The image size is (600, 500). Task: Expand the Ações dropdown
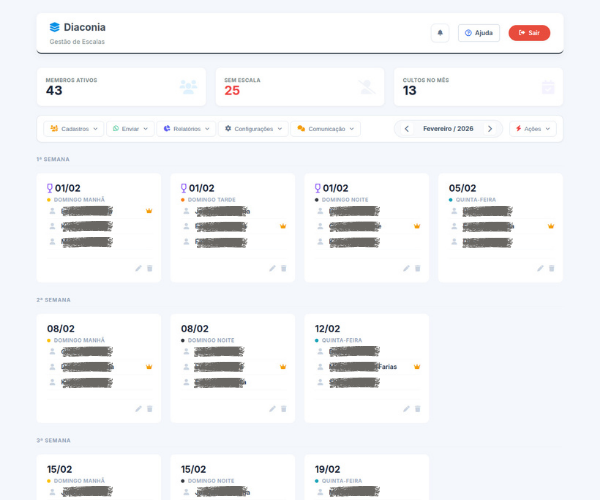click(533, 129)
